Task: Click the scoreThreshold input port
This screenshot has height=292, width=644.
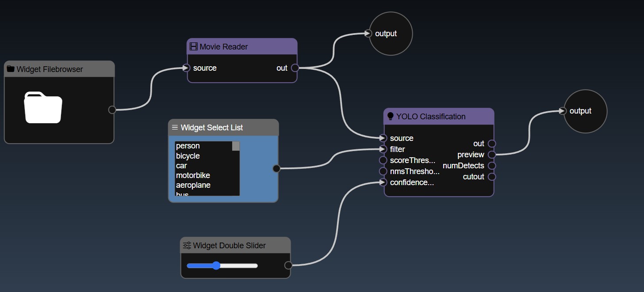Action: click(x=383, y=160)
